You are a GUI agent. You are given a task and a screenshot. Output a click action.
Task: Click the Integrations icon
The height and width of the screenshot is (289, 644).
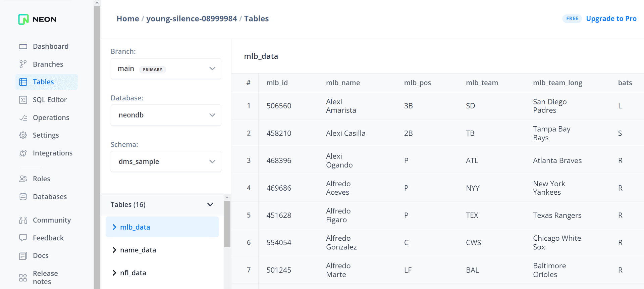pos(23,153)
